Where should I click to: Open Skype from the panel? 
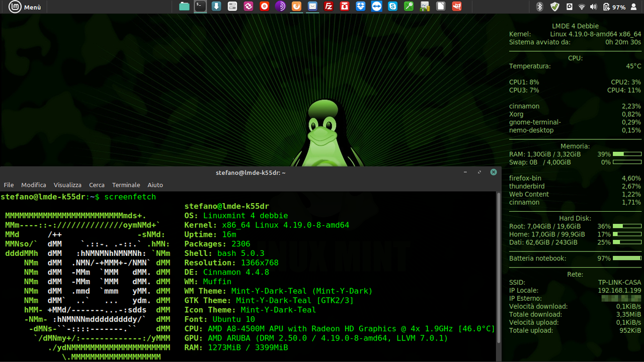coord(392,7)
